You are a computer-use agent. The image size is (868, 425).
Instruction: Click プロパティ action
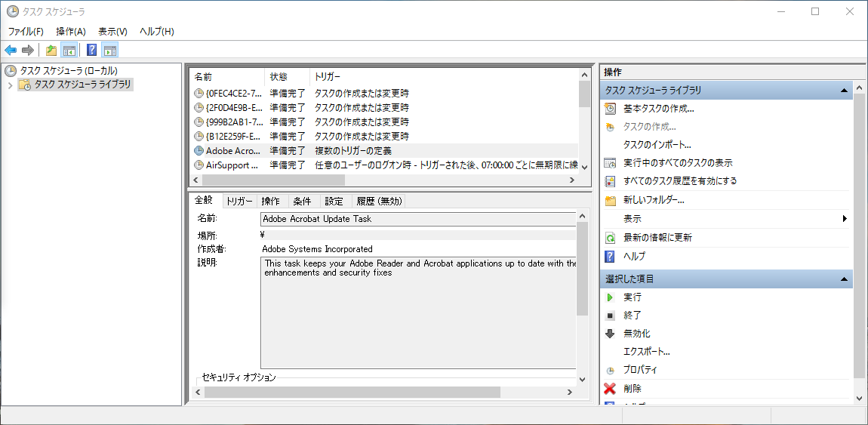641,370
